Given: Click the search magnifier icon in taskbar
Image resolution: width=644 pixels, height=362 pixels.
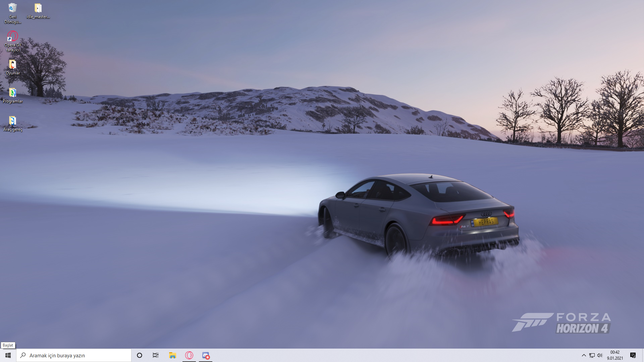Looking at the screenshot, I should point(23,355).
